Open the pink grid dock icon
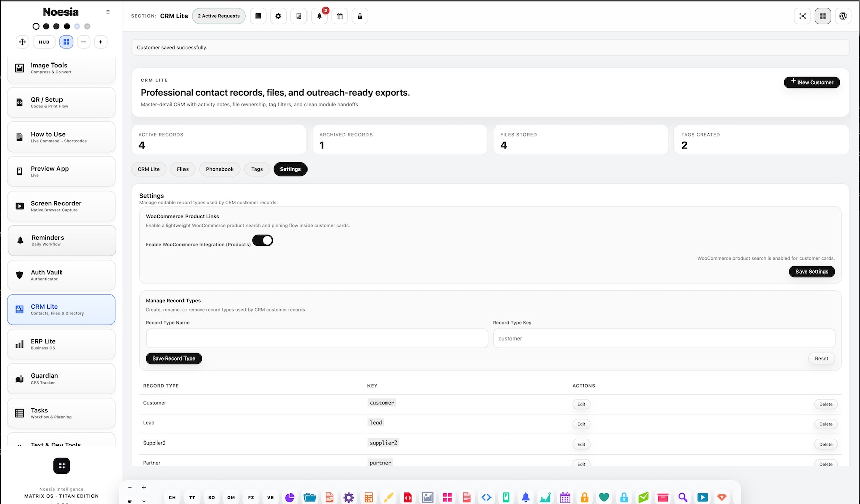The height and width of the screenshot is (504, 860). [447, 497]
